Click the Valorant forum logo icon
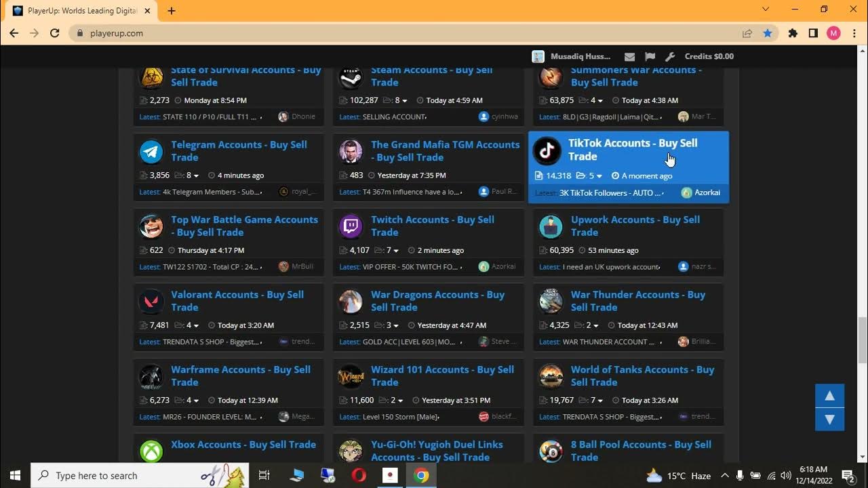The height and width of the screenshot is (488, 868). (x=151, y=302)
